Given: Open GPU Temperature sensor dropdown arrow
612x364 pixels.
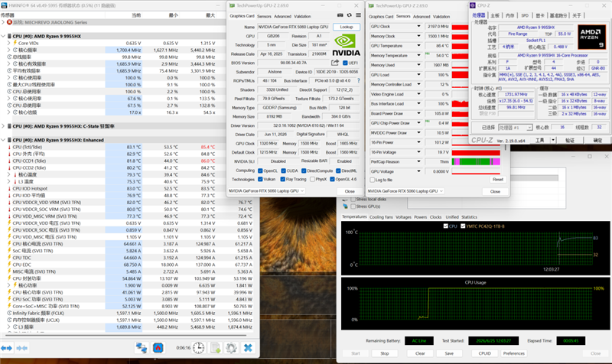Looking at the screenshot, I should (x=418, y=46).
